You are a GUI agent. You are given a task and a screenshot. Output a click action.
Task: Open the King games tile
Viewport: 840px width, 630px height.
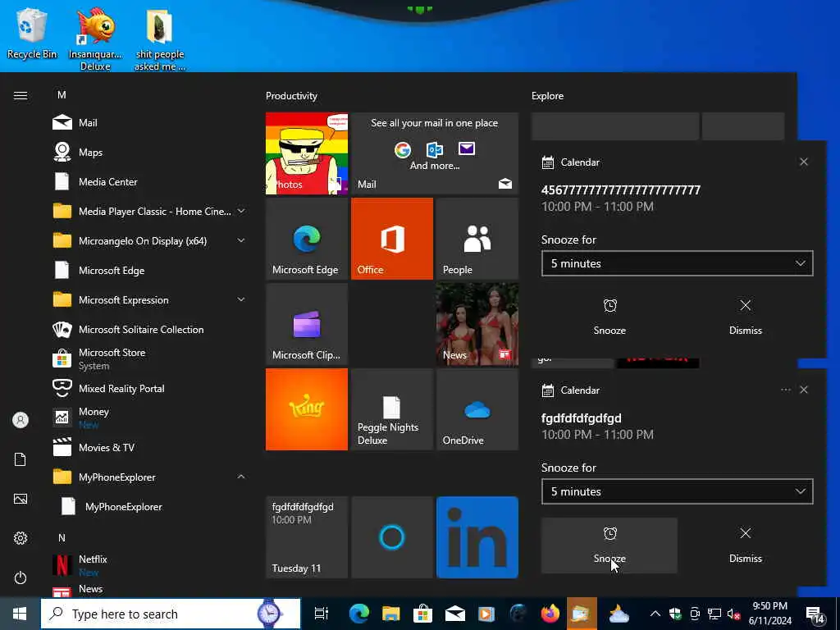click(x=307, y=409)
